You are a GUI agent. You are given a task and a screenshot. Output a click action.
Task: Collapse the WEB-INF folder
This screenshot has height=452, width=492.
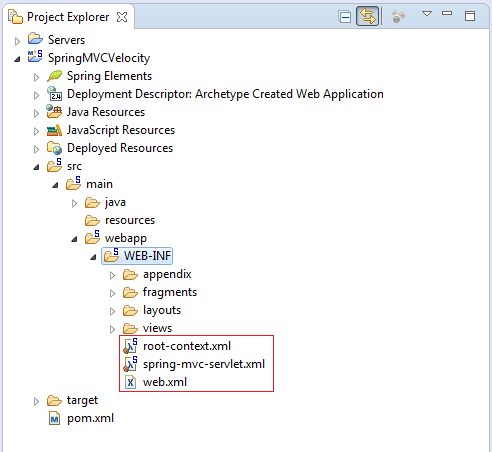point(93,257)
